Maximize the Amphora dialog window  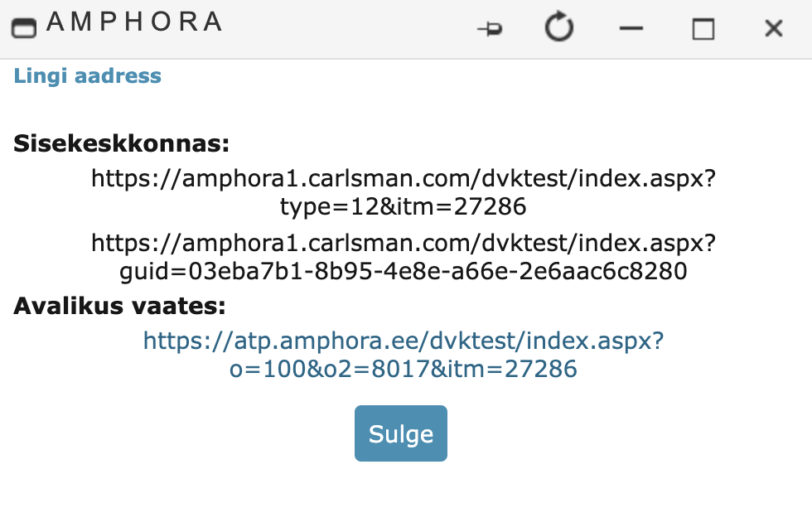point(703,28)
